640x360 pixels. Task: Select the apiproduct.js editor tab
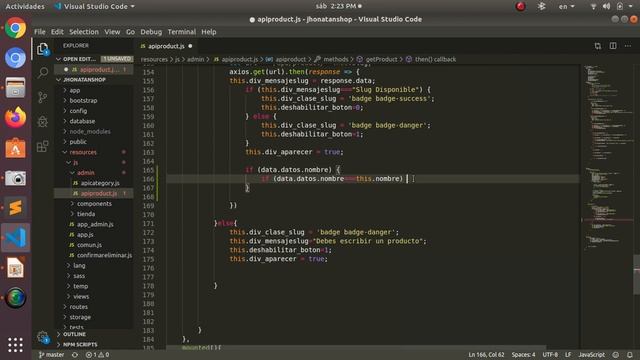[166, 46]
